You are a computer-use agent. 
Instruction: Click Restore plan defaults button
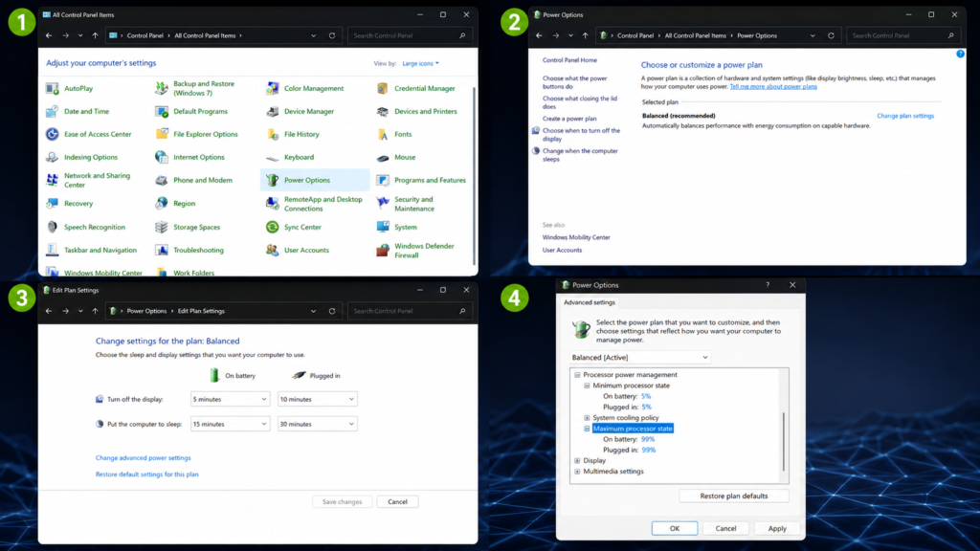(x=734, y=496)
